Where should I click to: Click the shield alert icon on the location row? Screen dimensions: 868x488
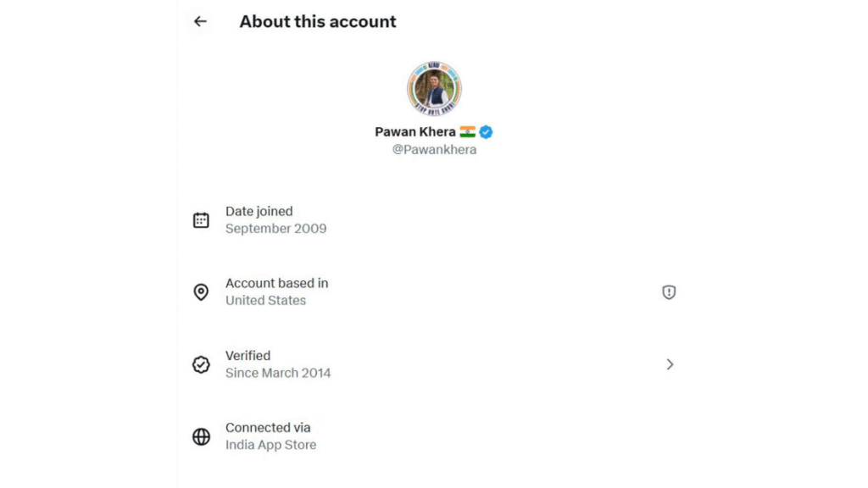[669, 291]
